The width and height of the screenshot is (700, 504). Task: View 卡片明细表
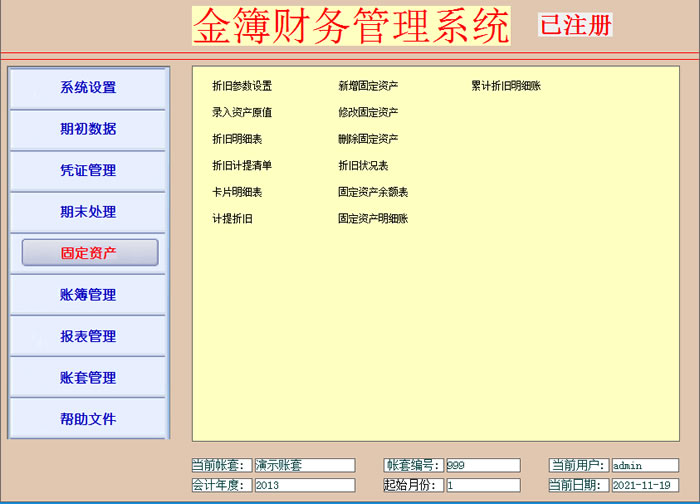[x=237, y=192]
